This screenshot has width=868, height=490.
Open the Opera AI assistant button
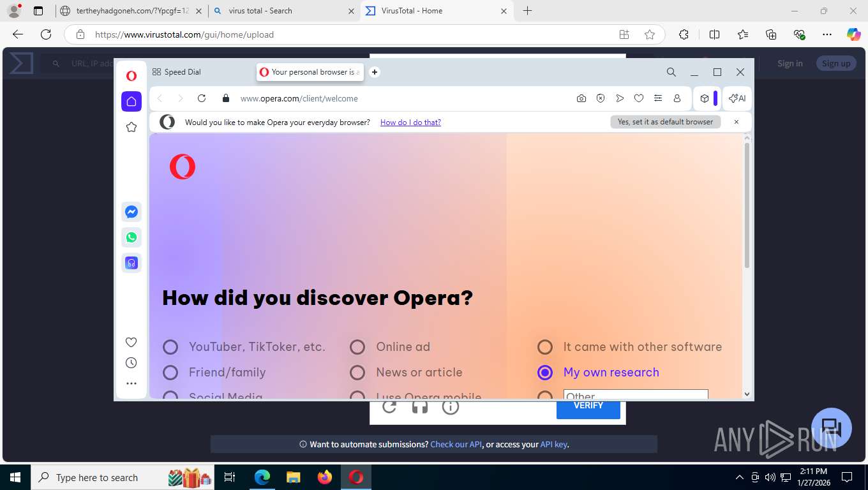tap(737, 98)
